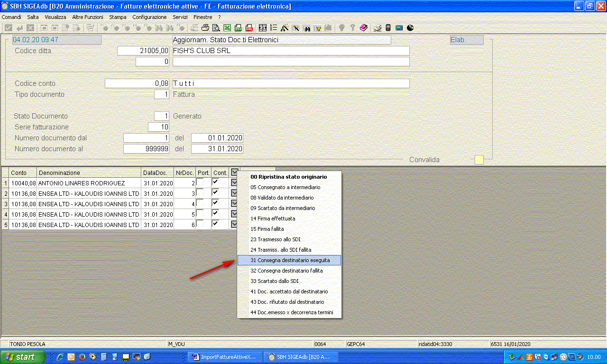
Task: Click the Serie fatturazione input field
Action: click(x=158, y=127)
